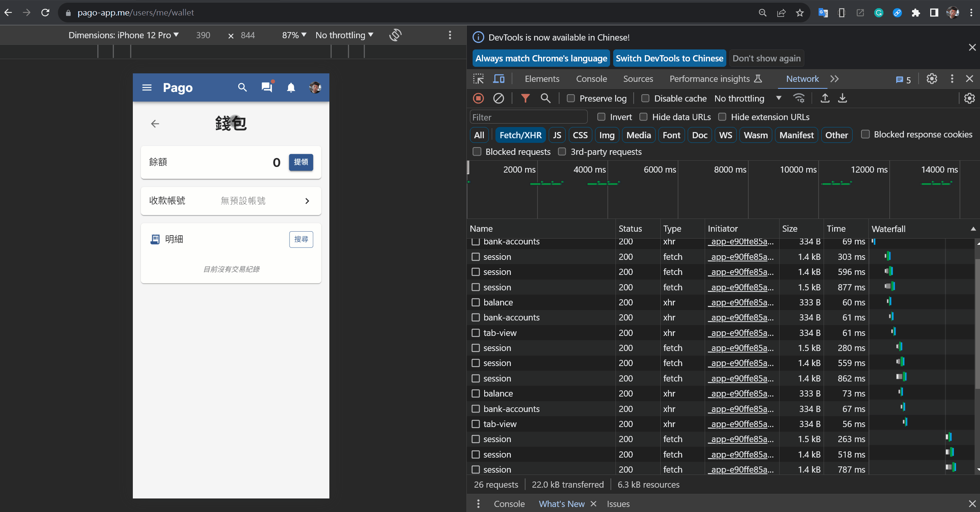
Task: Toggle the device toolbar icon
Action: [x=499, y=79]
